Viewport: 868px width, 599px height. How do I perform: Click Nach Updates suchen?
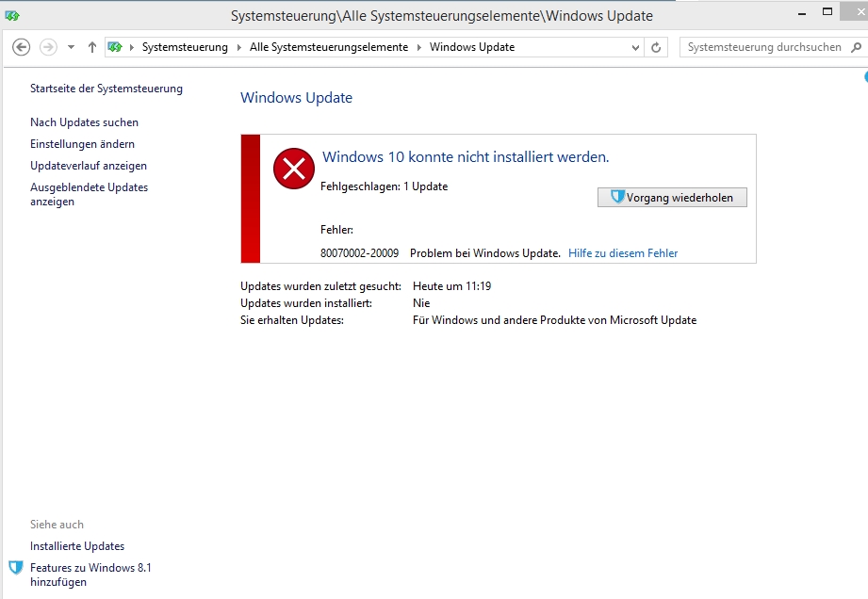[84, 122]
